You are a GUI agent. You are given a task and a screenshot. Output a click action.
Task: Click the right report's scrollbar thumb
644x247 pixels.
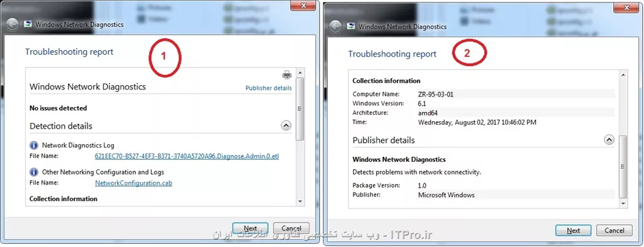coord(623,167)
